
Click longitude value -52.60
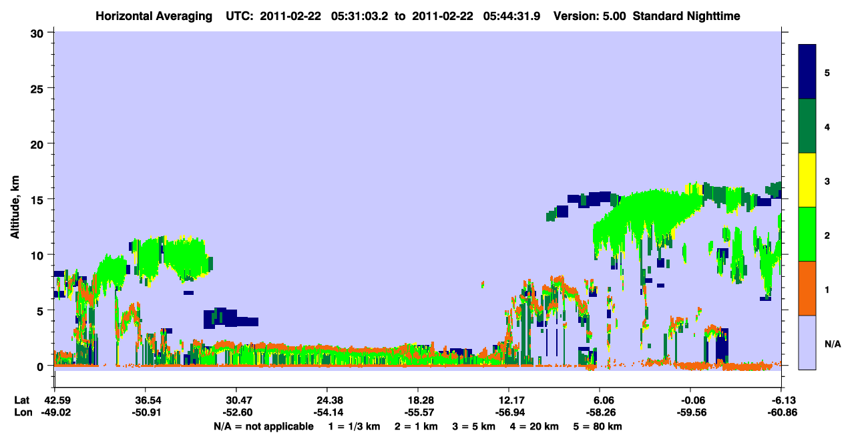click(236, 413)
